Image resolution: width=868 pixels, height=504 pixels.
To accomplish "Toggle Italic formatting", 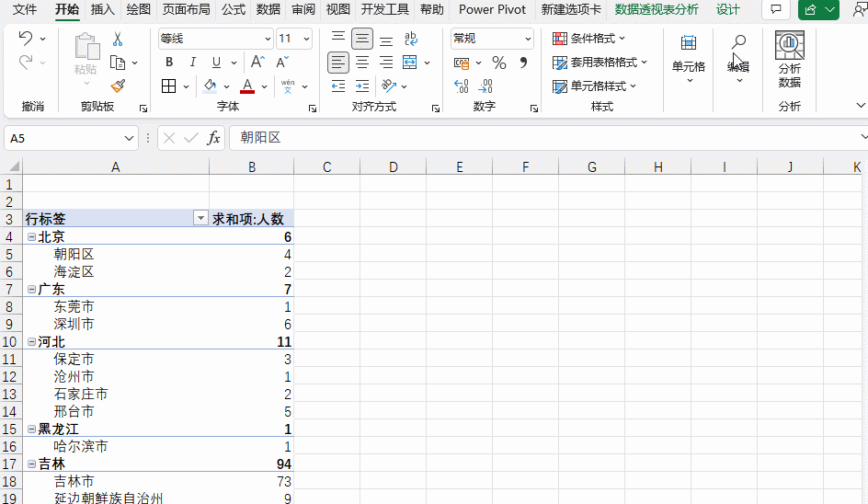I will (193, 63).
